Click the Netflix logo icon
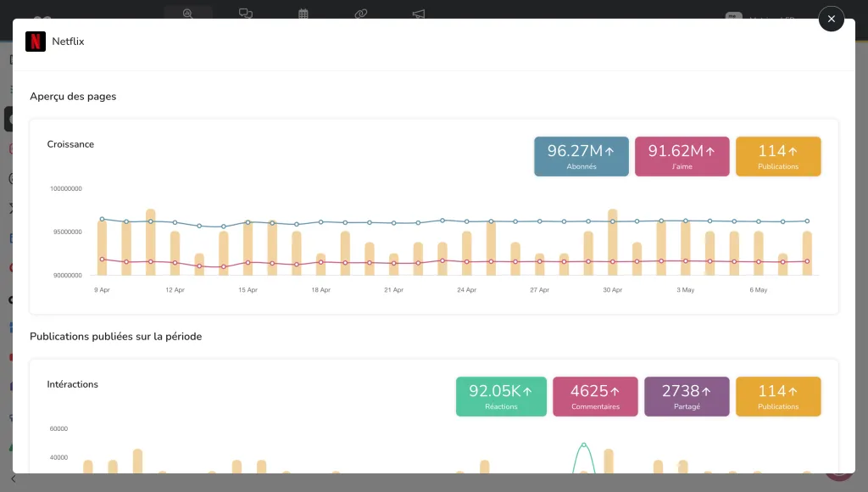 pyautogui.click(x=36, y=42)
